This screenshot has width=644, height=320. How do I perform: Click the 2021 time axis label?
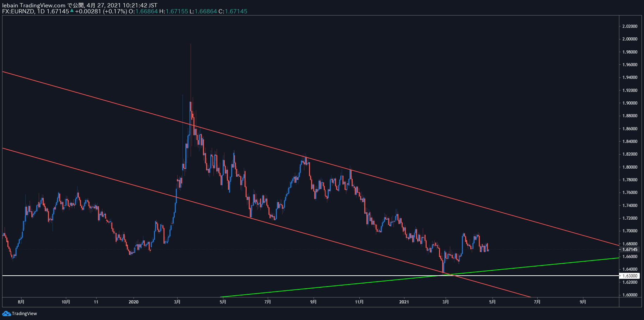click(404, 302)
